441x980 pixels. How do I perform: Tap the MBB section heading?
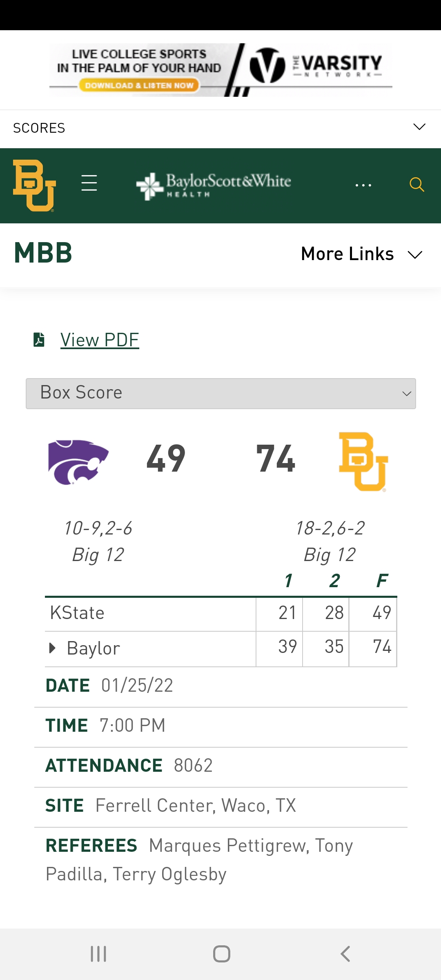pos(43,253)
